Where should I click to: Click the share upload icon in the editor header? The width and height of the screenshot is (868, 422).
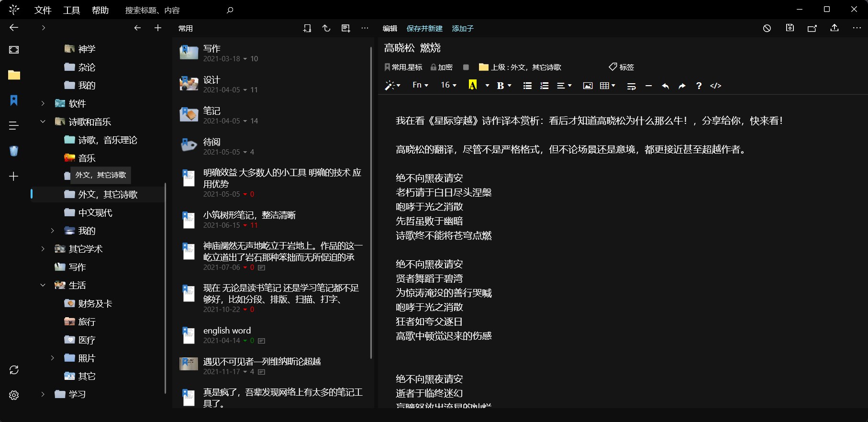click(835, 28)
